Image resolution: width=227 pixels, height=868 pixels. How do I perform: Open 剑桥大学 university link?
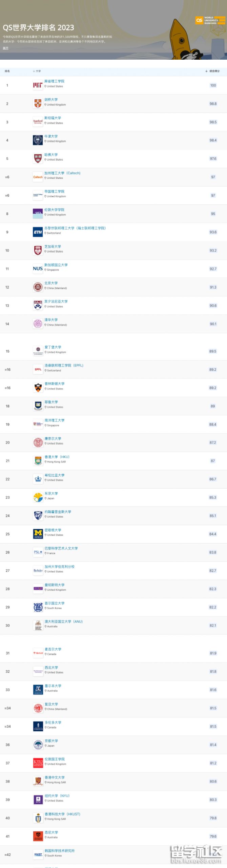(51, 100)
